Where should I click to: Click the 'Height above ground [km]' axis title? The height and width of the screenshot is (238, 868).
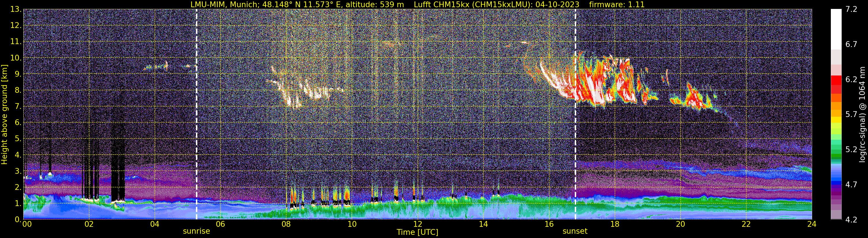point(4,114)
